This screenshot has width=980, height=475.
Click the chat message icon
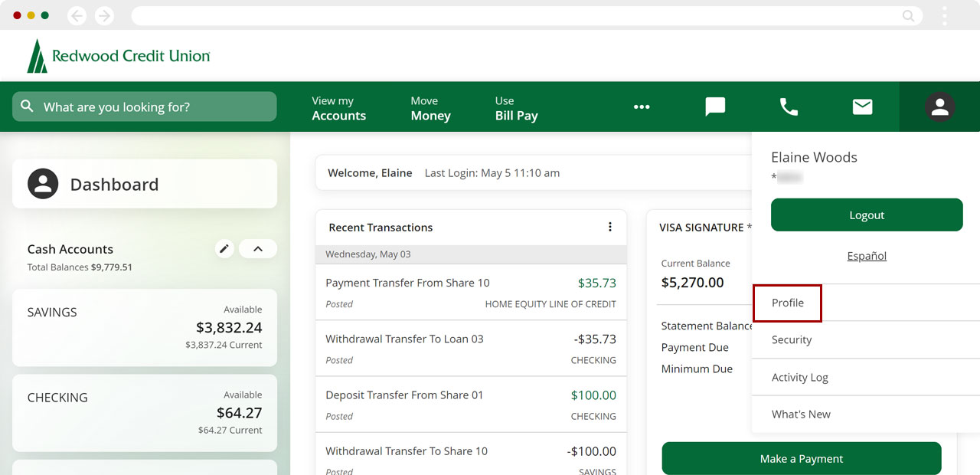click(x=715, y=107)
